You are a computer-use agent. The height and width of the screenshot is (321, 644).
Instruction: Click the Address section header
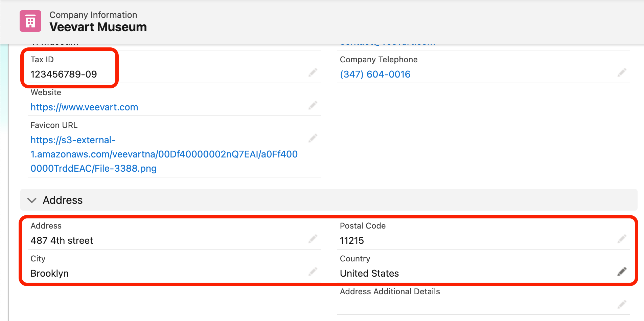click(63, 200)
